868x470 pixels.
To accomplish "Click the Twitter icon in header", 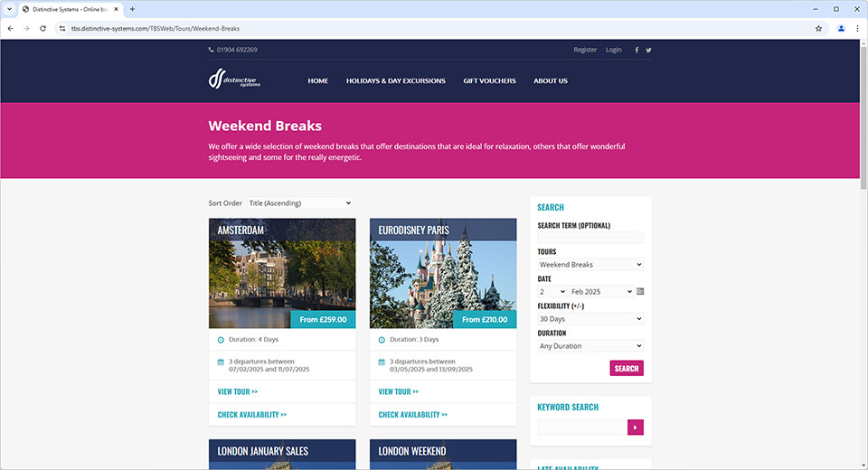I will pyautogui.click(x=649, y=50).
